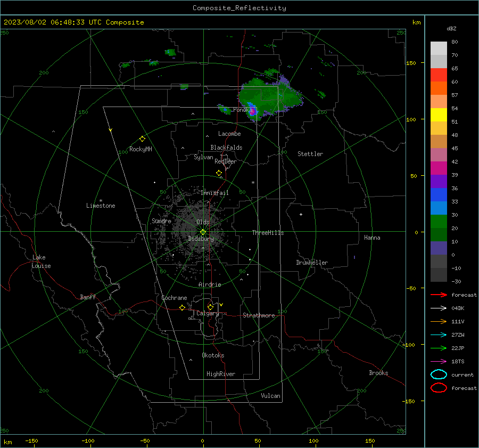Select the Drumheller map label
479x448 pixels.
(312, 263)
